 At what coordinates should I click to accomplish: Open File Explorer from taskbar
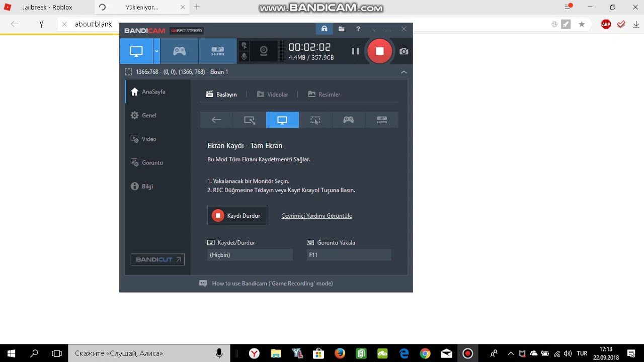[276, 353]
